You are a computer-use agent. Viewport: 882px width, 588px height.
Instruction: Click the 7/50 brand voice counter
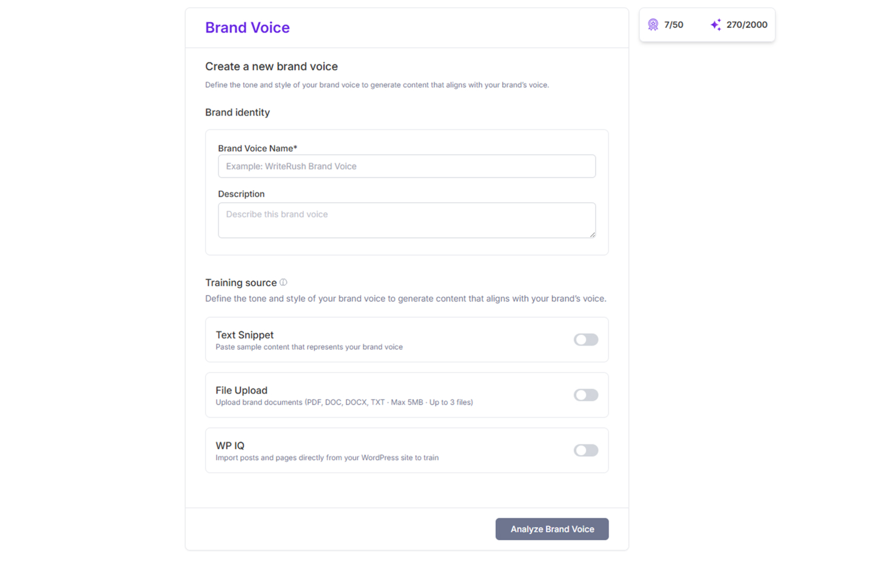click(x=673, y=24)
